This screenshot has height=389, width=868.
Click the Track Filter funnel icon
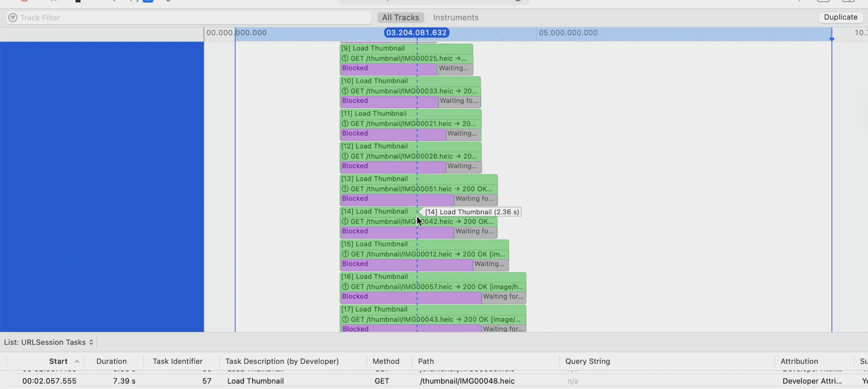tap(13, 18)
